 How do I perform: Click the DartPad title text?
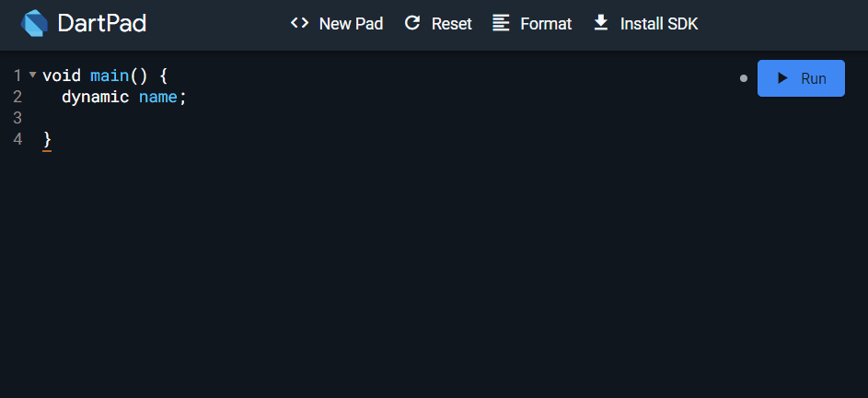point(102,24)
